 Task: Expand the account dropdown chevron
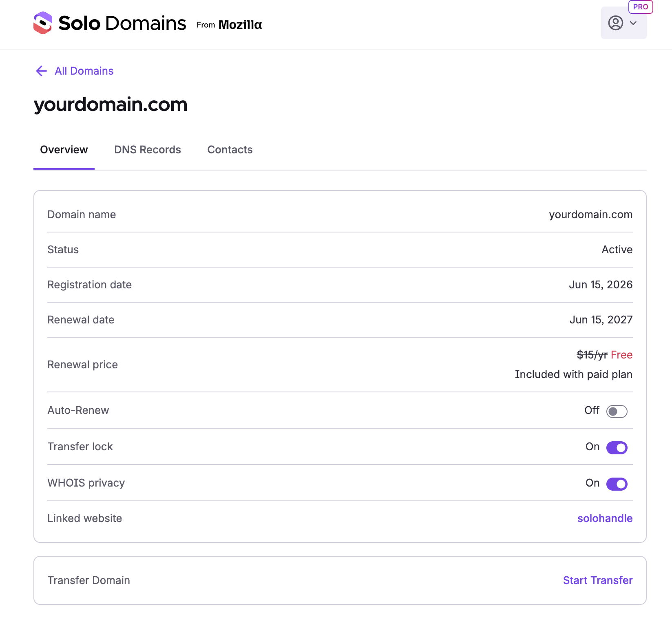(x=633, y=23)
